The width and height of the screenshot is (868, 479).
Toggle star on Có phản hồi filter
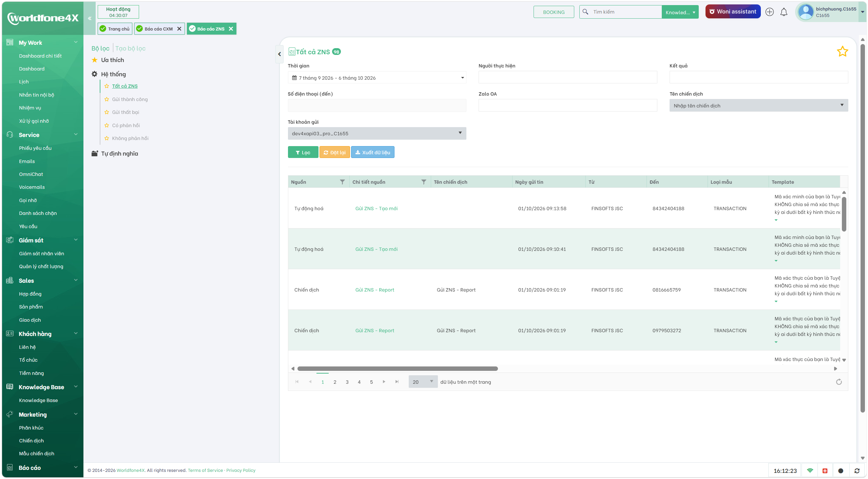click(x=107, y=125)
